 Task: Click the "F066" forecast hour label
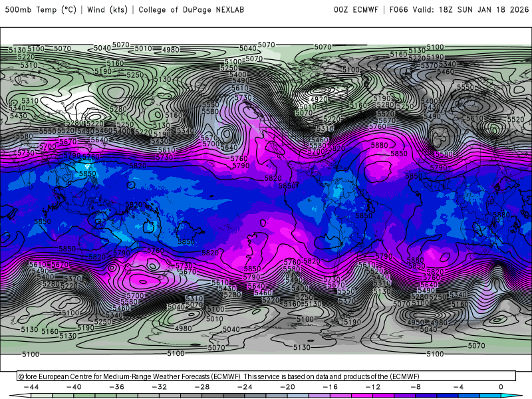pyautogui.click(x=398, y=10)
